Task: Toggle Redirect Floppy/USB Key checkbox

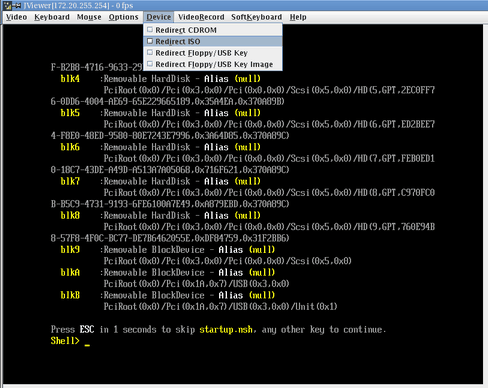Action: pos(150,53)
